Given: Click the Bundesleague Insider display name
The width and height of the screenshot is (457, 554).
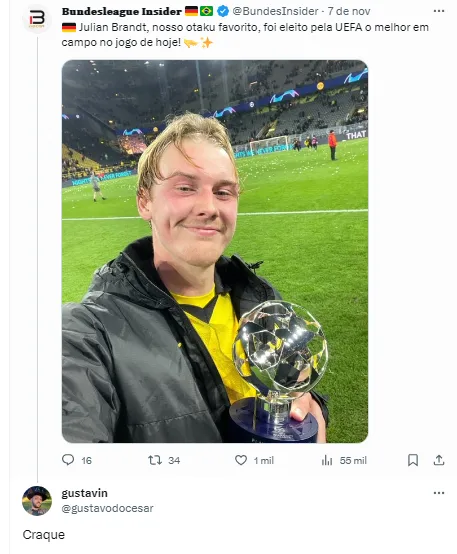Looking at the screenshot, I should pos(122,11).
